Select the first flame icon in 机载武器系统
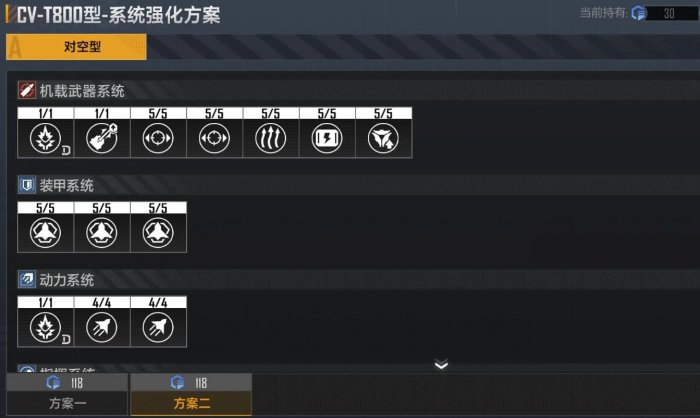Viewport: 700px width, 418px height. tap(46, 138)
